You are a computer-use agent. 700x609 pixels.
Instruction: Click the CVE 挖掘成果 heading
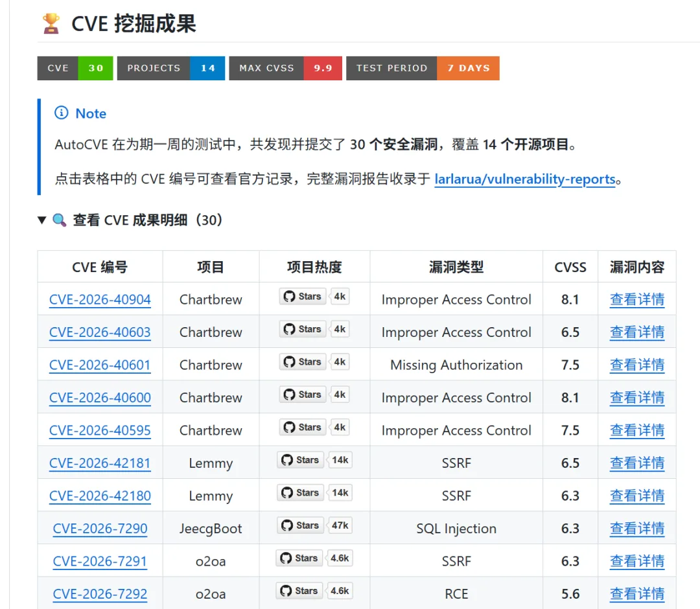[134, 23]
